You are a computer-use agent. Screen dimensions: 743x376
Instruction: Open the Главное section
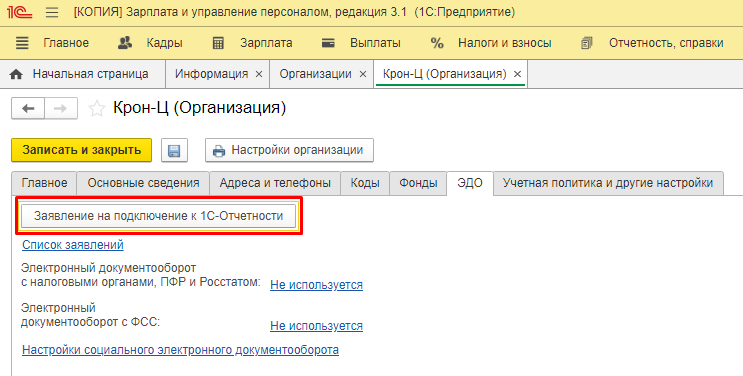(x=66, y=43)
